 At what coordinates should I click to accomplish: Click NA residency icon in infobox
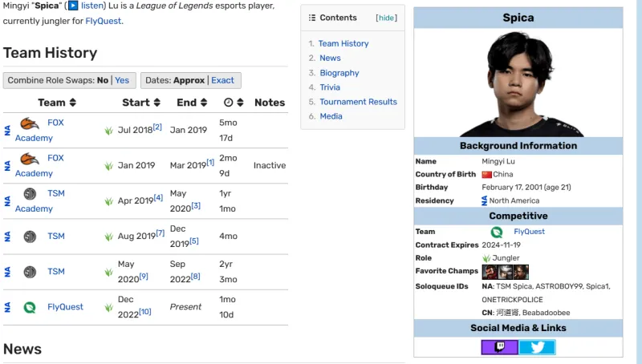coord(485,200)
